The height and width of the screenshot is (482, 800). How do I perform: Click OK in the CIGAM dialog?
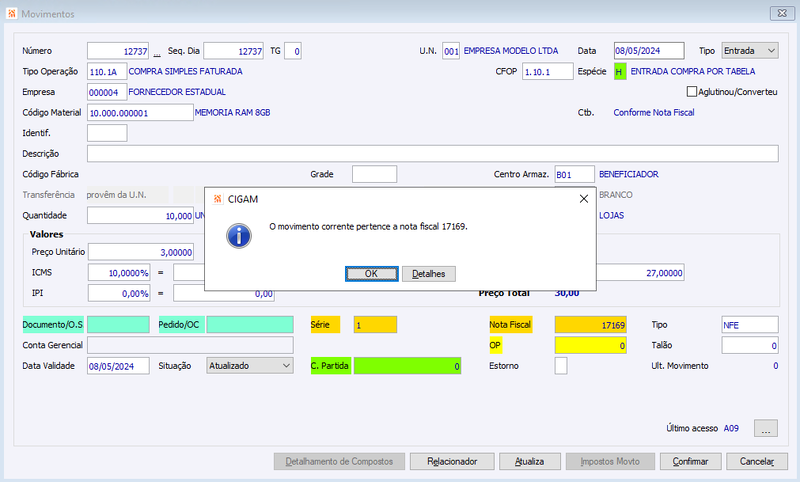point(371,274)
